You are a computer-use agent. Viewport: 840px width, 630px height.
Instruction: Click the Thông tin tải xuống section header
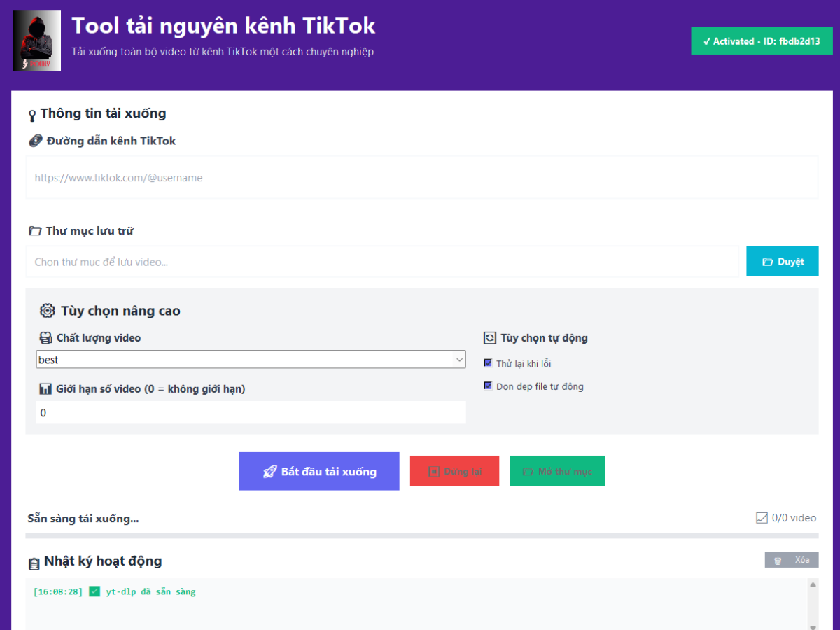(102, 113)
